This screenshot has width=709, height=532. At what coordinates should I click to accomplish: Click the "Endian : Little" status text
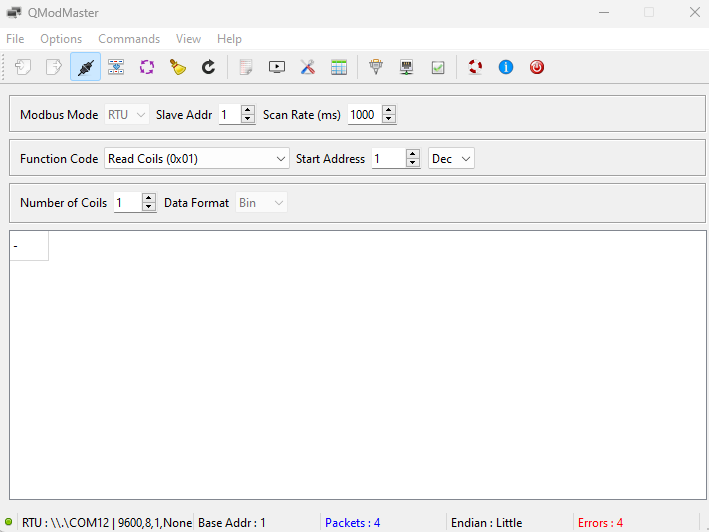click(486, 523)
